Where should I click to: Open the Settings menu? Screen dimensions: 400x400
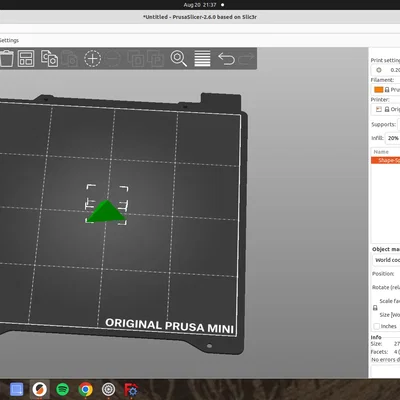click(x=9, y=40)
